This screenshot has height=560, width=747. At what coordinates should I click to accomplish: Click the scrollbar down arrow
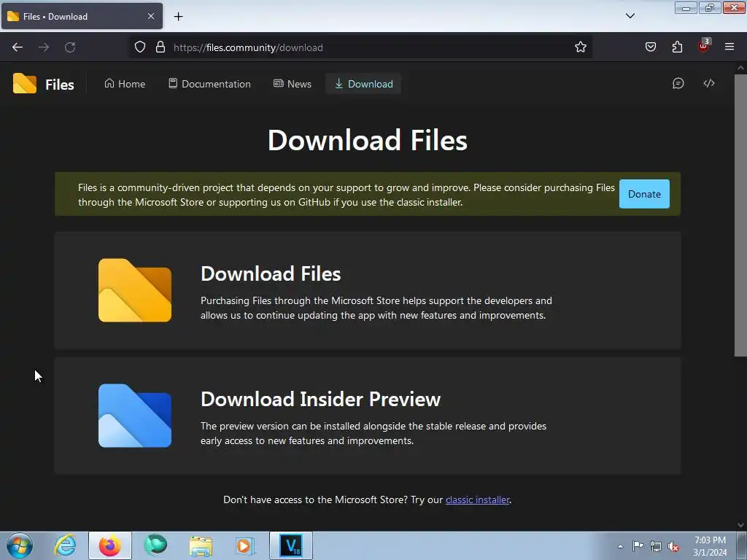tap(740, 525)
